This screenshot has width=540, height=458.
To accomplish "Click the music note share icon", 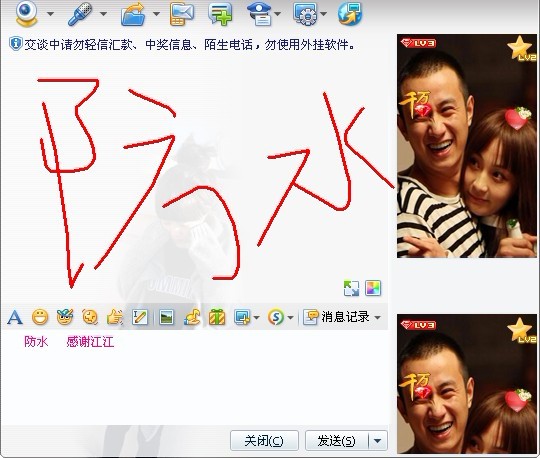I will tap(192, 317).
